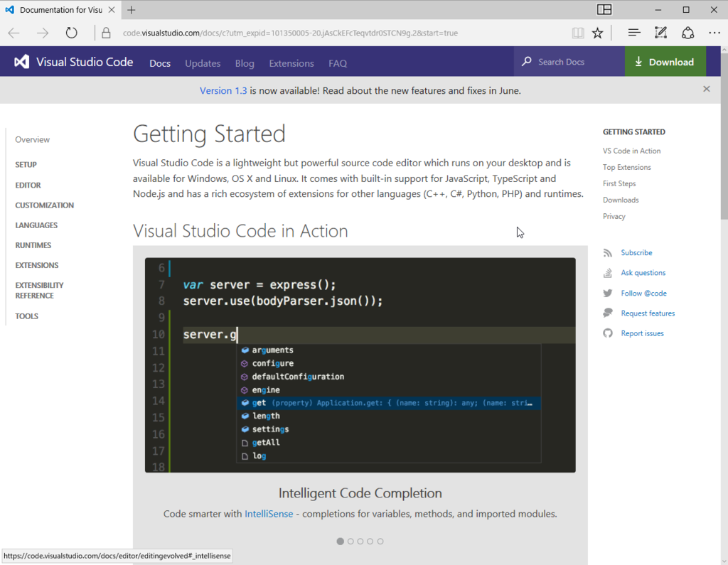Click the Share icon in Edge toolbar

click(687, 33)
